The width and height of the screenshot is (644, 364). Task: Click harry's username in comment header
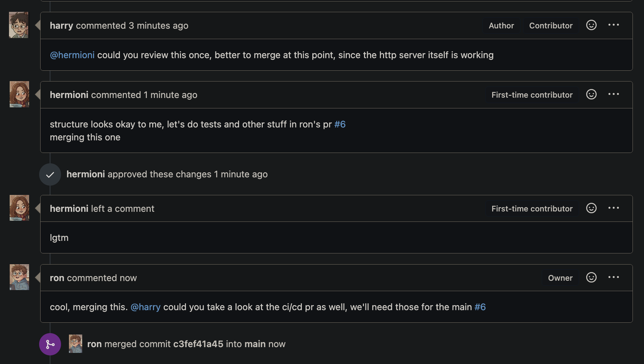(x=61, y=25)
